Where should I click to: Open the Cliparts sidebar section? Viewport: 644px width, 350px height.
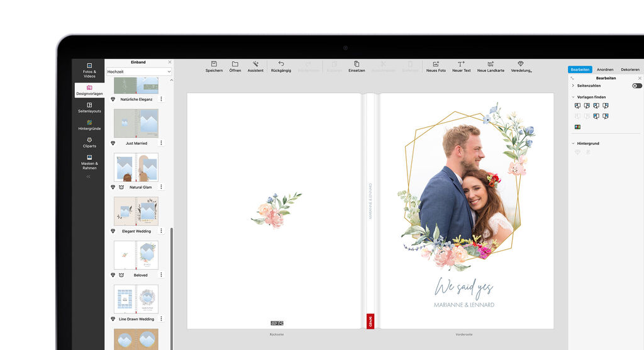[89, 143]
